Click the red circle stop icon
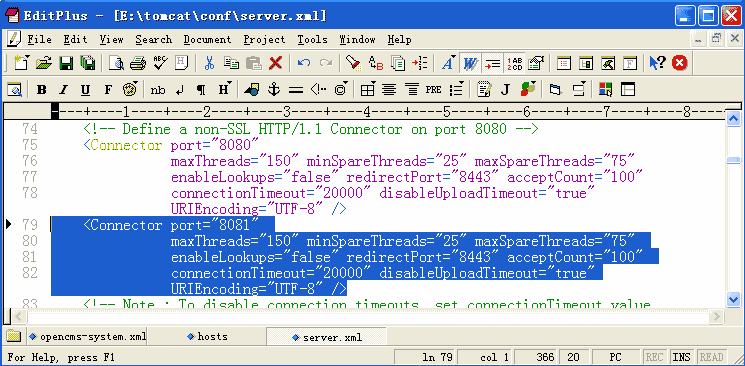 (680, 63)
